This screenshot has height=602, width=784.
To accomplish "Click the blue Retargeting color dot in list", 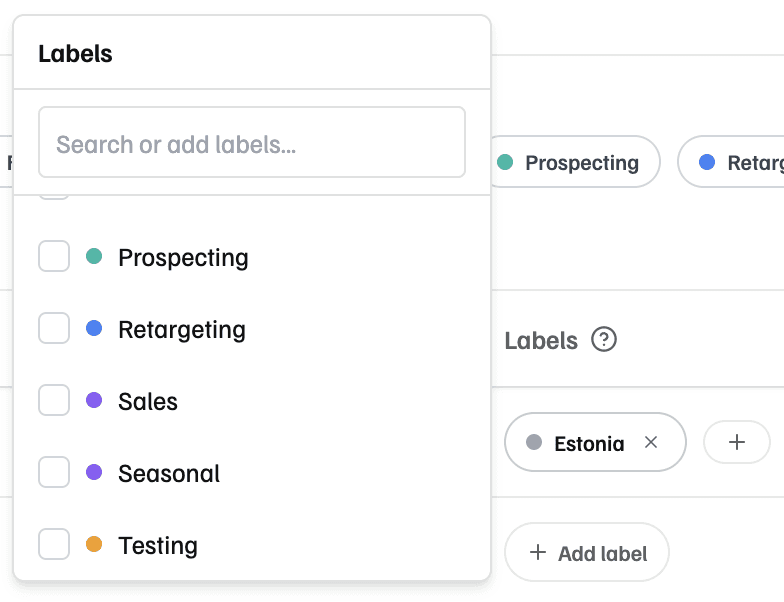I will pyautogui.click(x=95, y=329).
